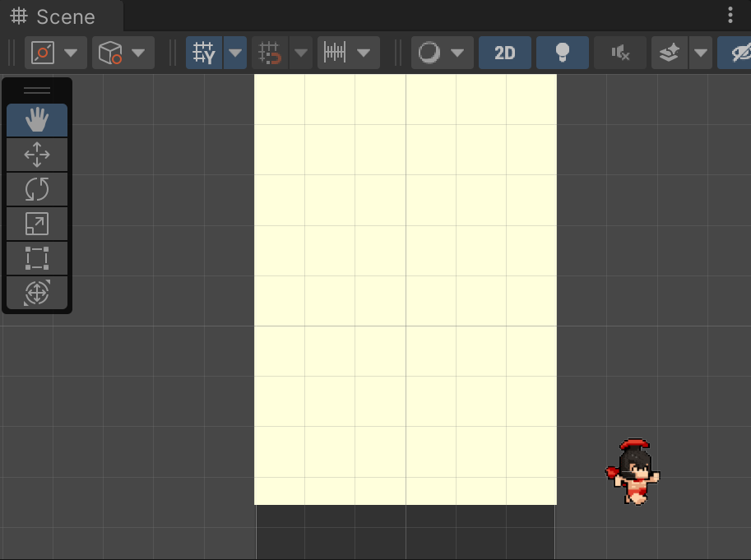Select the Scale tool
Viewport: 751px width, 560px height.
[37, 224]
